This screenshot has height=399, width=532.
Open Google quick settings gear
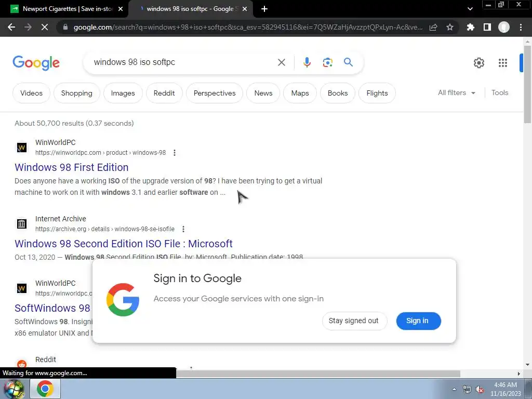pyautogui.click(x=478, y=63)
